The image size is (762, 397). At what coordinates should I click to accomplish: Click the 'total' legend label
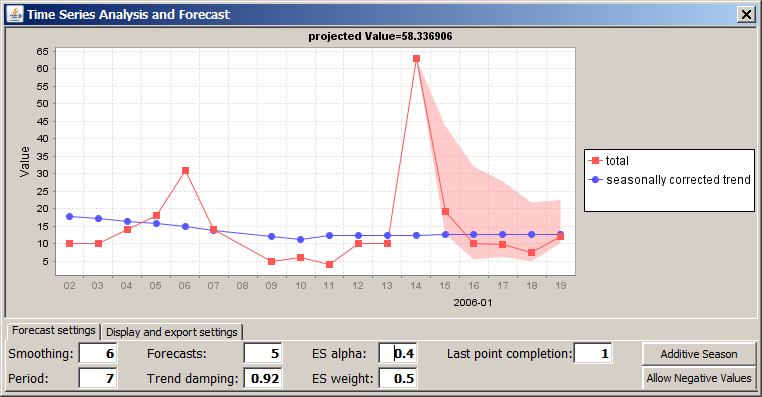coord(617,161)
